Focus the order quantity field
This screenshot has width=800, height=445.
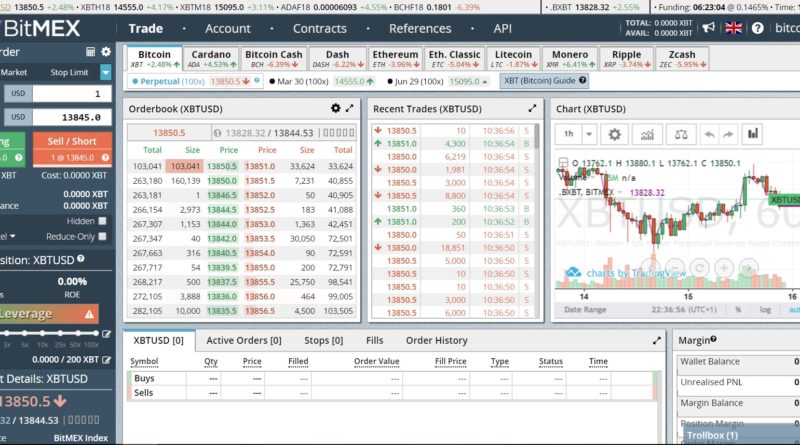point(72,94)
